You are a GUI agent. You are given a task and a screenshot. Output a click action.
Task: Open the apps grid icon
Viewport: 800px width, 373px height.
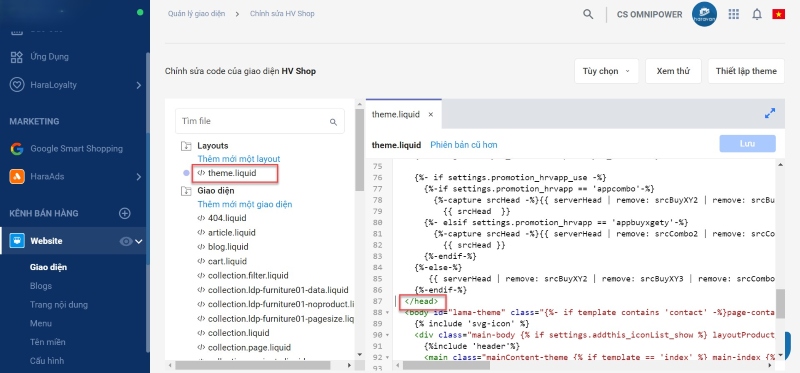coord(734,14)
